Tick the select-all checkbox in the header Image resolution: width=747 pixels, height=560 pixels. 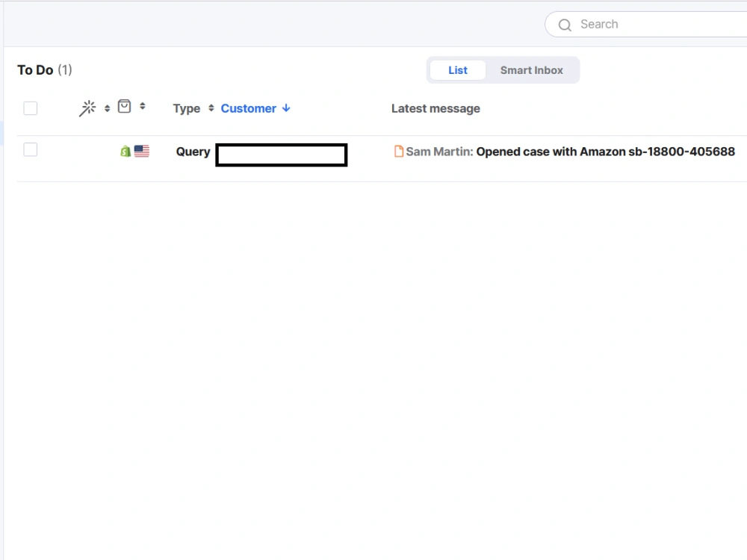[31, 108]
